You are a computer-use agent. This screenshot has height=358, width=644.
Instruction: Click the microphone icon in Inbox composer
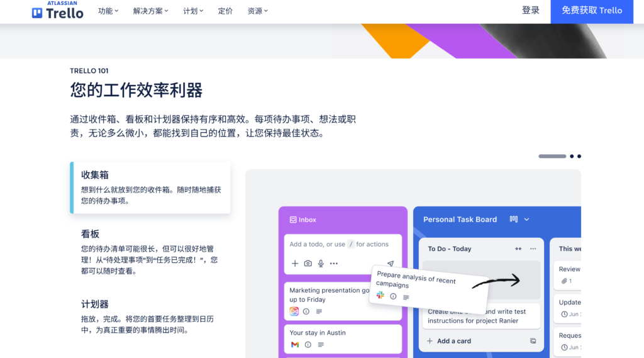pyautogui.click(x=321, y=264)
